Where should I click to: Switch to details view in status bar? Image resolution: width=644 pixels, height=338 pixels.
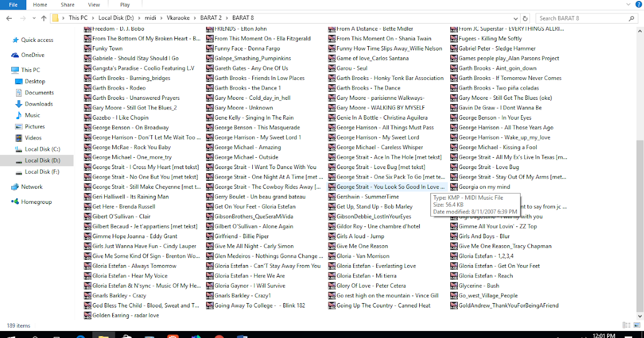point(626,325)
